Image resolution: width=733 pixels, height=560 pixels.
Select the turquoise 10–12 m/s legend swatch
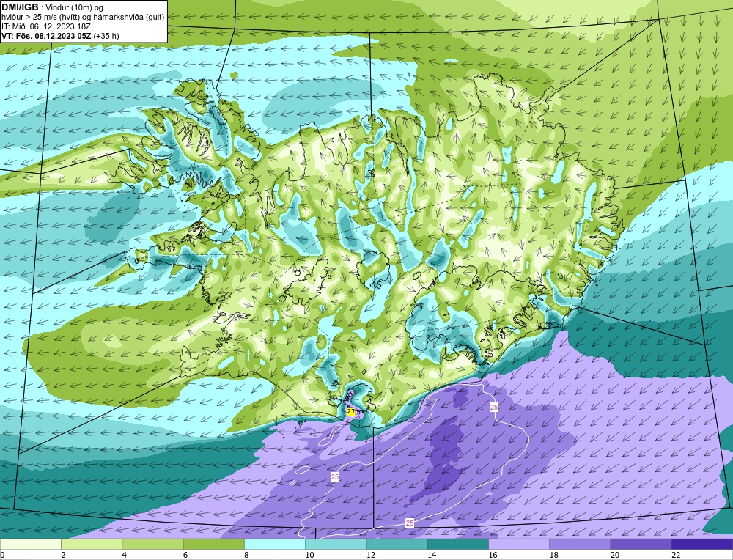click(x=336, y=545)
